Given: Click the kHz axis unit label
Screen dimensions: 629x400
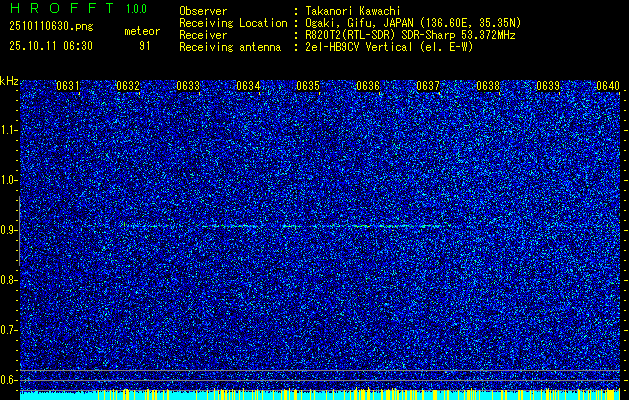Looking at the screenshot, I should click(9, 81).
